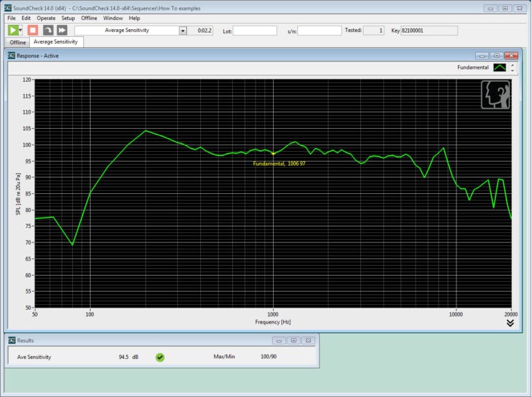Click the fast-forward skip toolbar icon
This screenshot has height=397, width=532.
point(62,30)
